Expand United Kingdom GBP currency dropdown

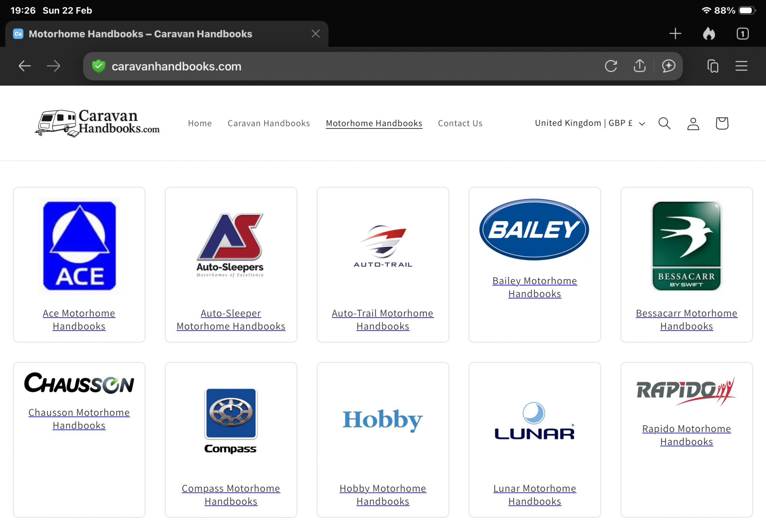tap(589, 123)
